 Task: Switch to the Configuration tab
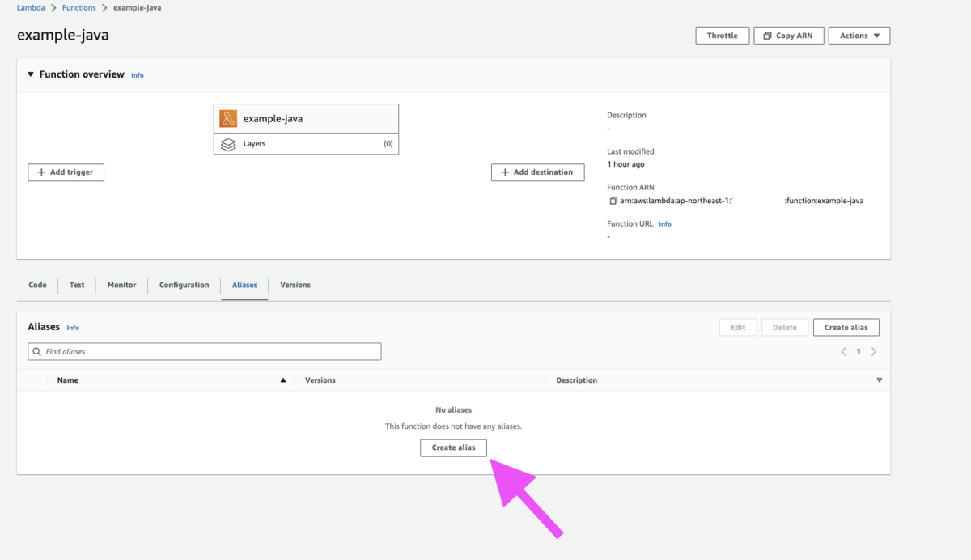click(x=184, y=285)
